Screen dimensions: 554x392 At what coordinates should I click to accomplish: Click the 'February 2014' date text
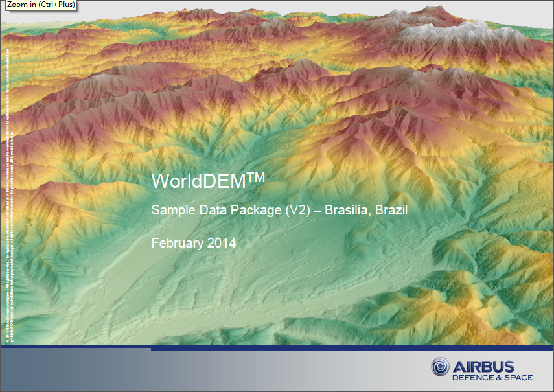(x=194, y=243)
